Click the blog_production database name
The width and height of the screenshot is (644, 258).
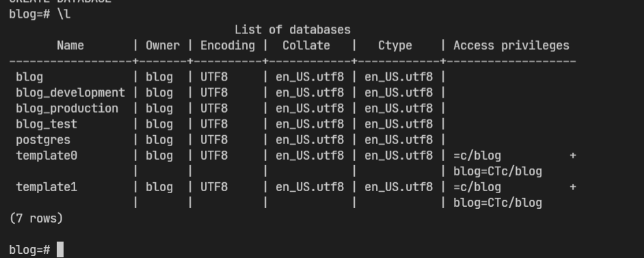(67, 109)
